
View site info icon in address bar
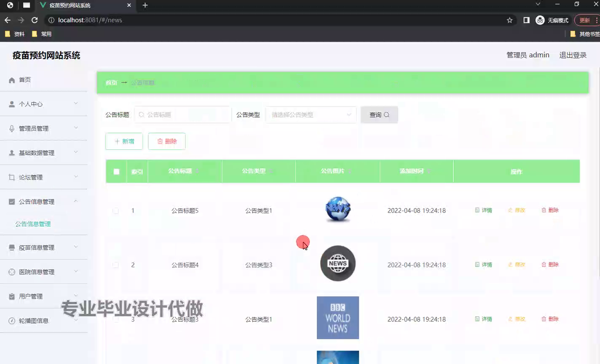(51, 20)
